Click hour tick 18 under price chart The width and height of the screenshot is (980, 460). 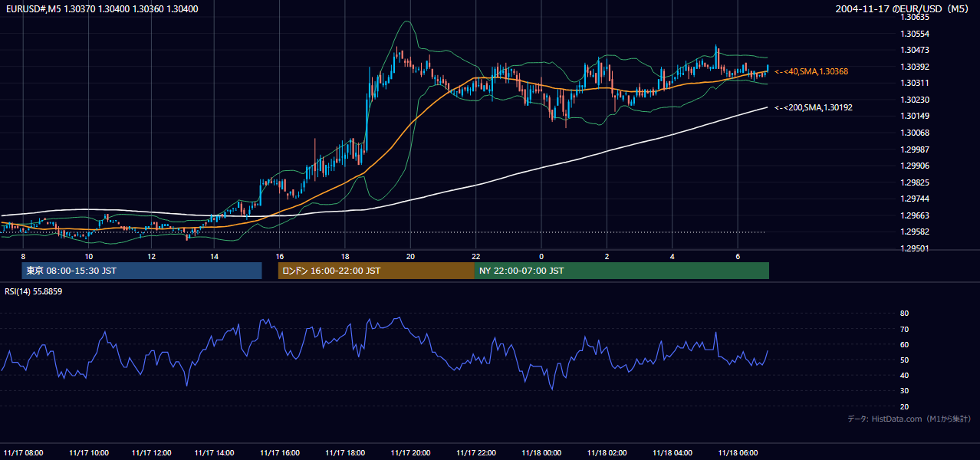(x=345, y=256)
